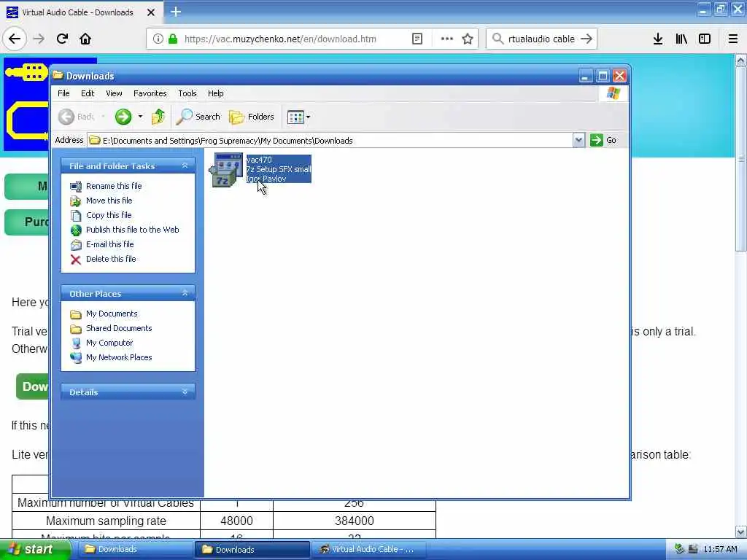
Task: Click the page scrollbar down arrow
Action: 740,532
